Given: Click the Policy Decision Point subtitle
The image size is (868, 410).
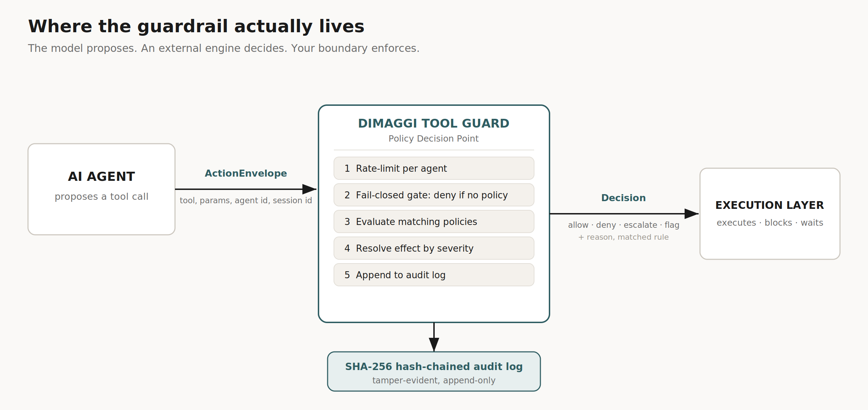Looking at the screenshot, I should tap(434, 139).
